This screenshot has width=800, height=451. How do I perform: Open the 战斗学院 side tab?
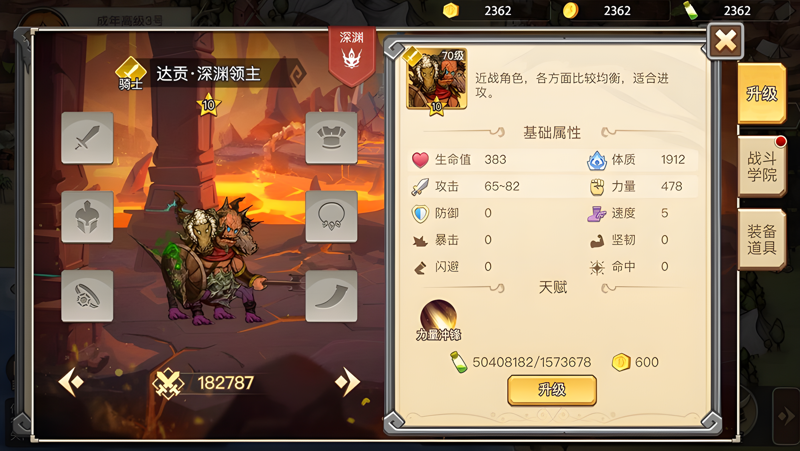click(x=761, y=166)
